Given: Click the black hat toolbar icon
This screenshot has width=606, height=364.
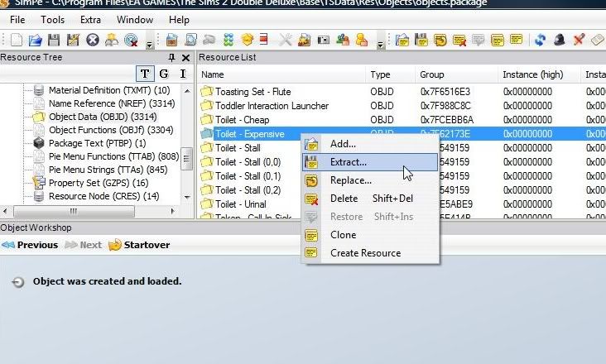Looking at the screenshot, I should [560, 40].
